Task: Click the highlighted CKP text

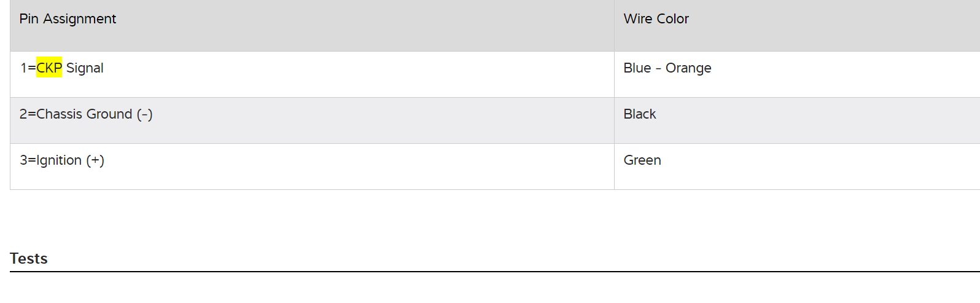Action: 49,68
